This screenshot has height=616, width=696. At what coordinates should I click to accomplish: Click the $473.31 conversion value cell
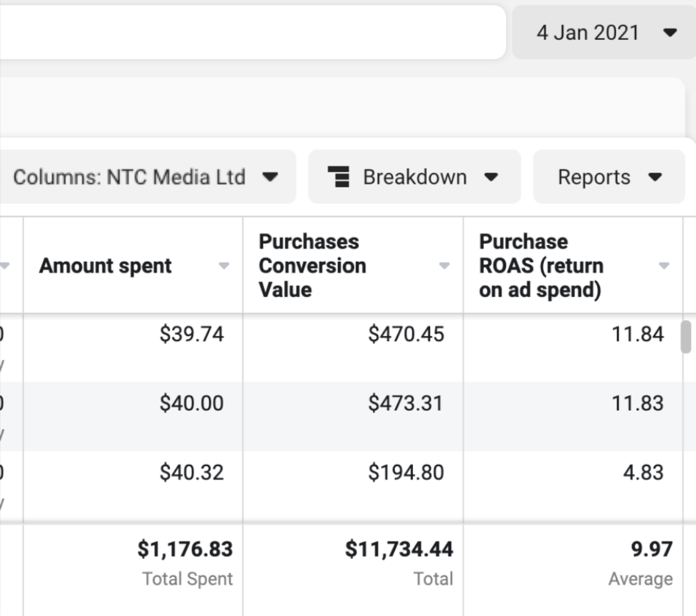405,403
